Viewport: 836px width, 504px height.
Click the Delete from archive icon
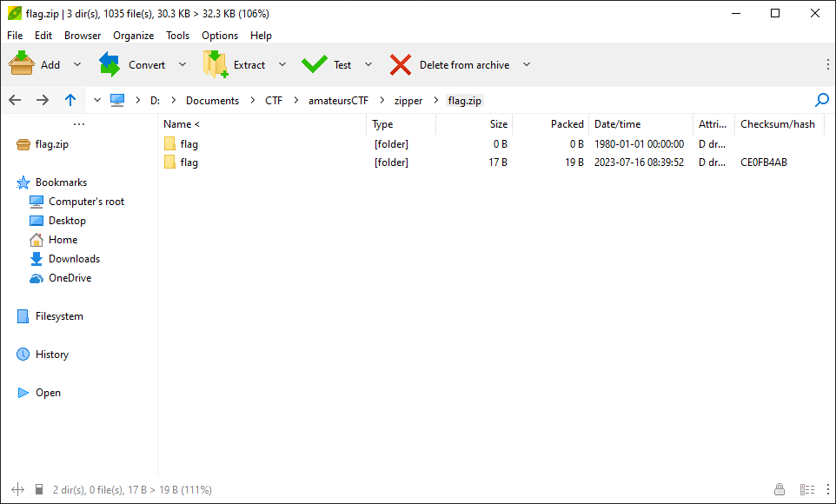400,63
